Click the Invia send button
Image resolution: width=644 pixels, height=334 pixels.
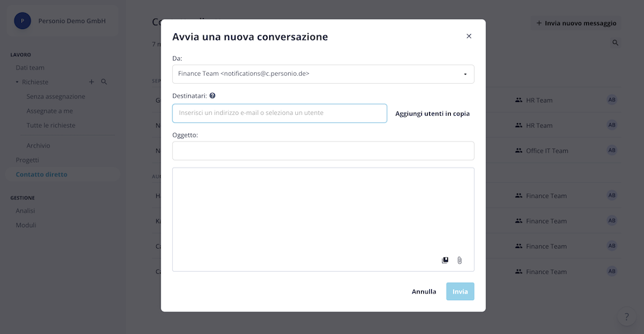click(x=460, y=291)
